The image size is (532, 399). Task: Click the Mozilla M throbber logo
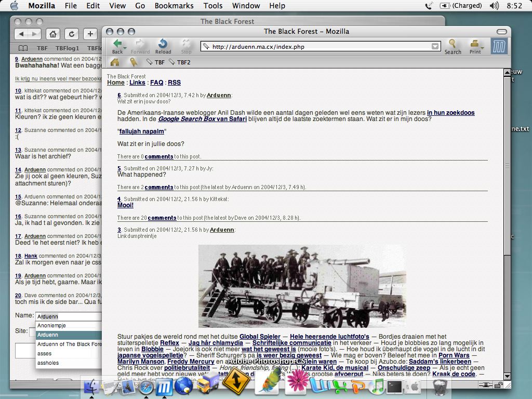point(499,46)
